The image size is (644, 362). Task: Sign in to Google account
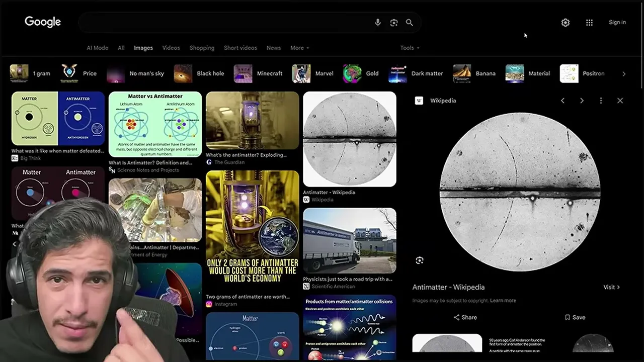click(x=617, y=22)
